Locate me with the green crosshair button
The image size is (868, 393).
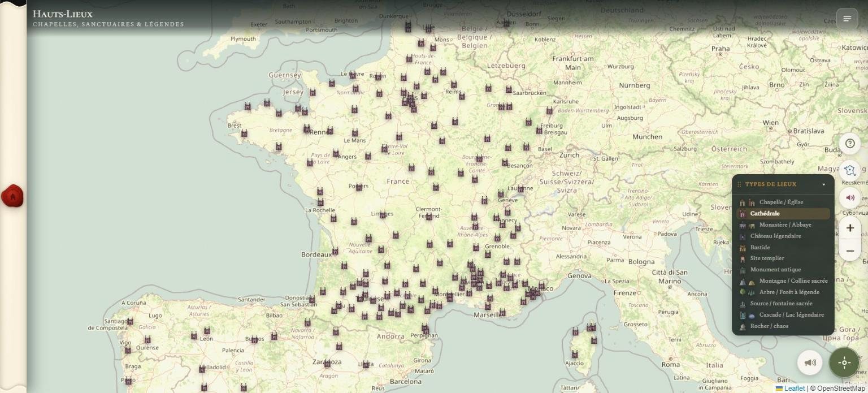tap(844, 362)
